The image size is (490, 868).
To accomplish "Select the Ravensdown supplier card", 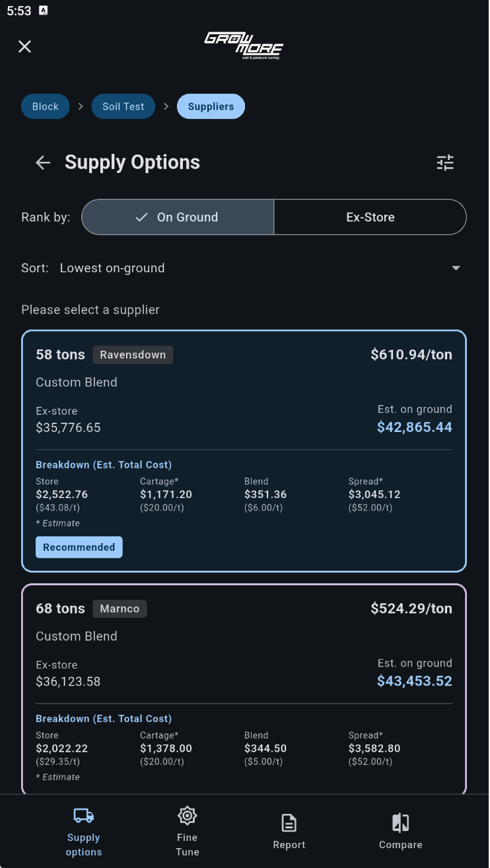I will click(244, 451).
